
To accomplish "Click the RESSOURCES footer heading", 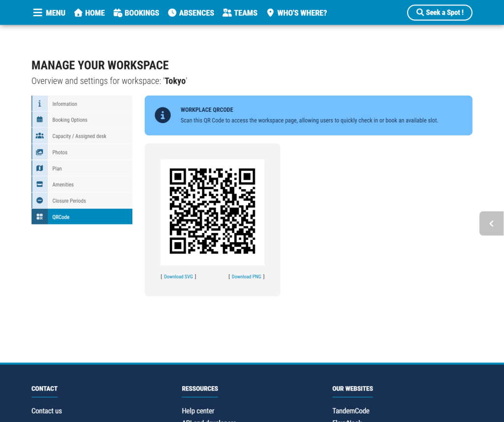I will [x=200, y=389].
